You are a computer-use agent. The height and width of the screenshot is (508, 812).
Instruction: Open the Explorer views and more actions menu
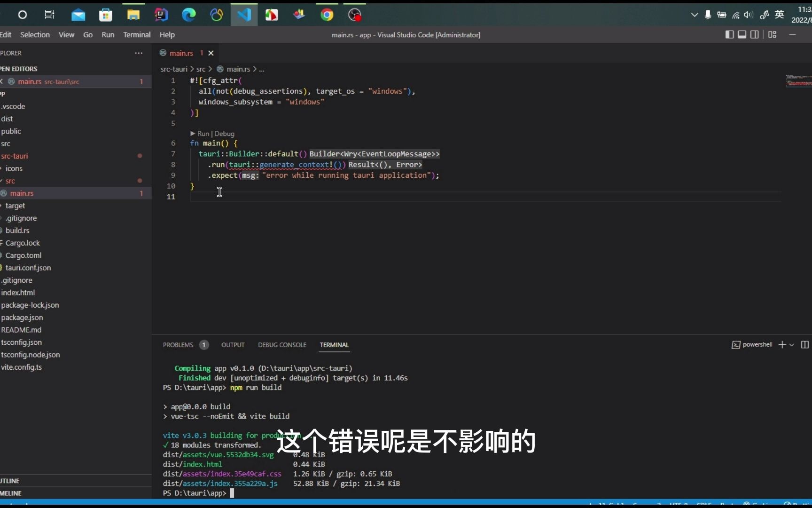(139, 53)
